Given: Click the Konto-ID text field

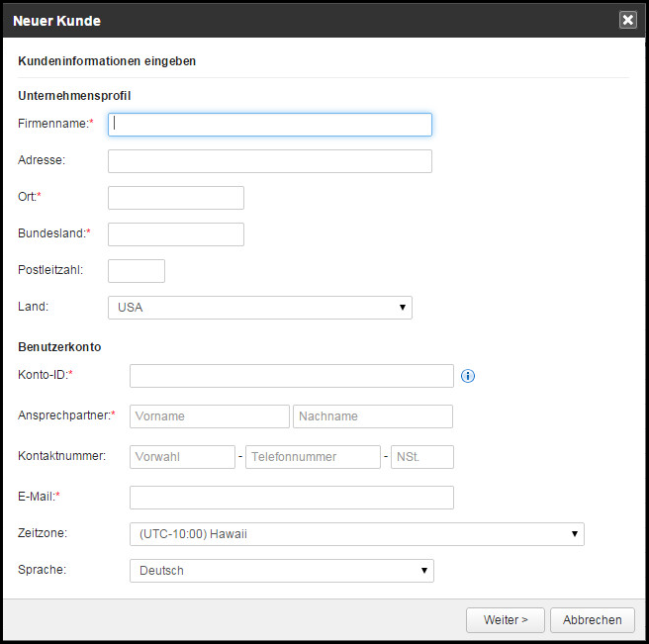Looking at the screenshot, I should point(291,376).
